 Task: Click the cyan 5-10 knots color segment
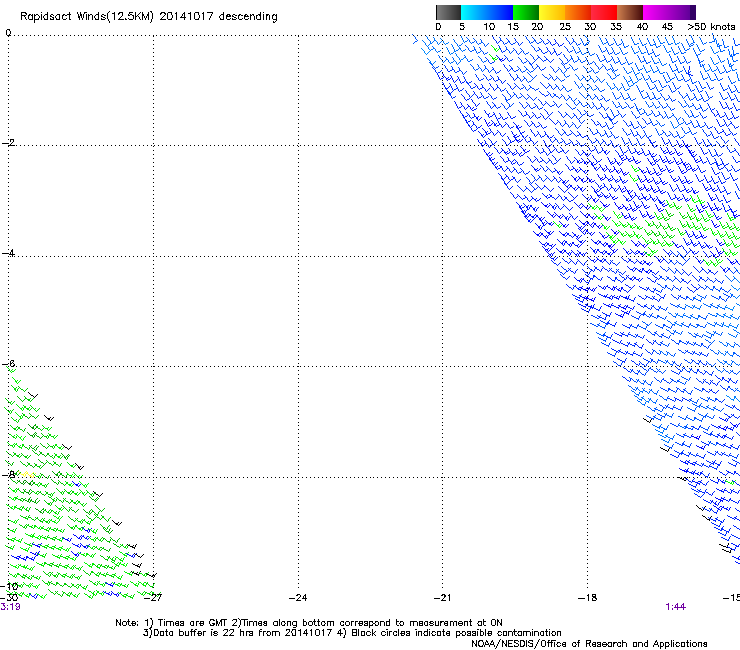pyautogui.click(x=474, y=12)
